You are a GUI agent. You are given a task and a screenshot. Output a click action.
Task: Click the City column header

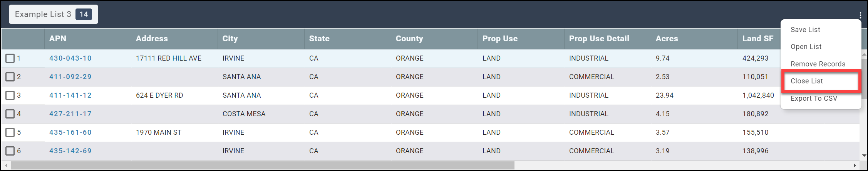click(x=230, y=39)
